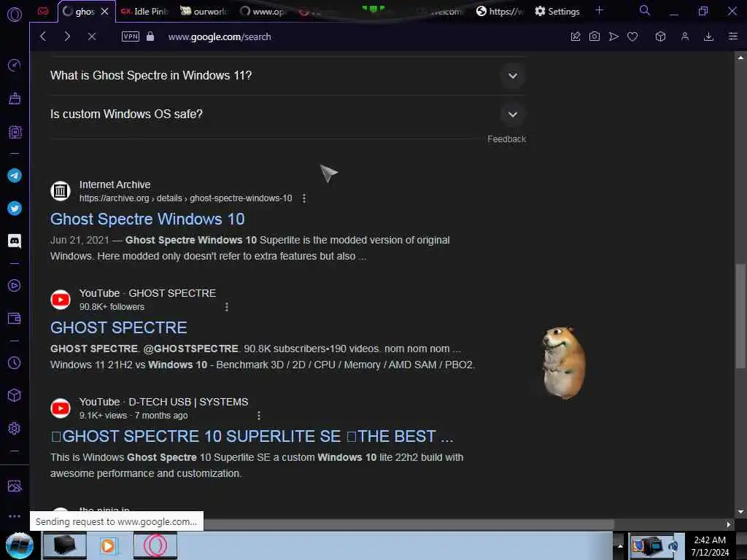Open a new tab with plus

[600, 10]
